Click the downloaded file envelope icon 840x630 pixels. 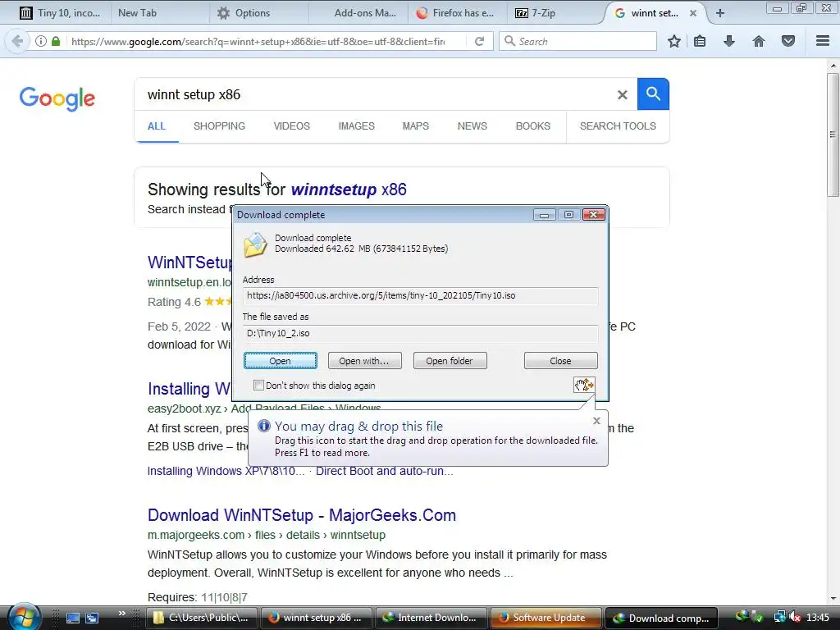point(255,244)
